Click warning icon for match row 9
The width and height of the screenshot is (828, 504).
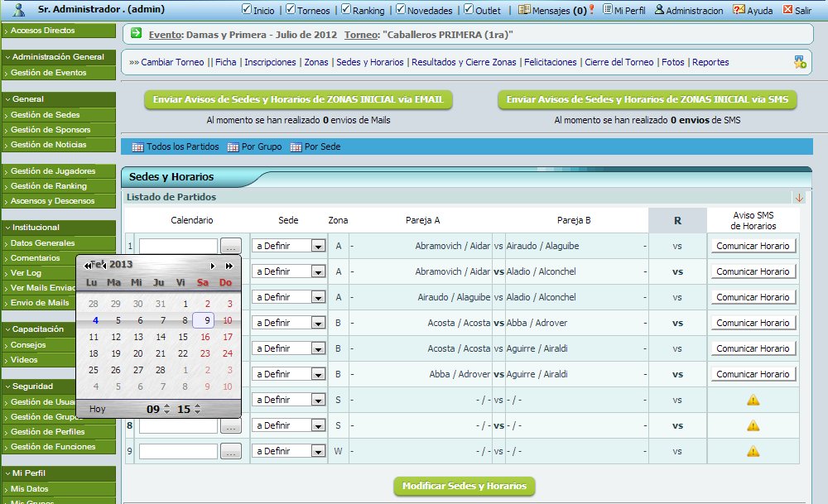(753, 452)
